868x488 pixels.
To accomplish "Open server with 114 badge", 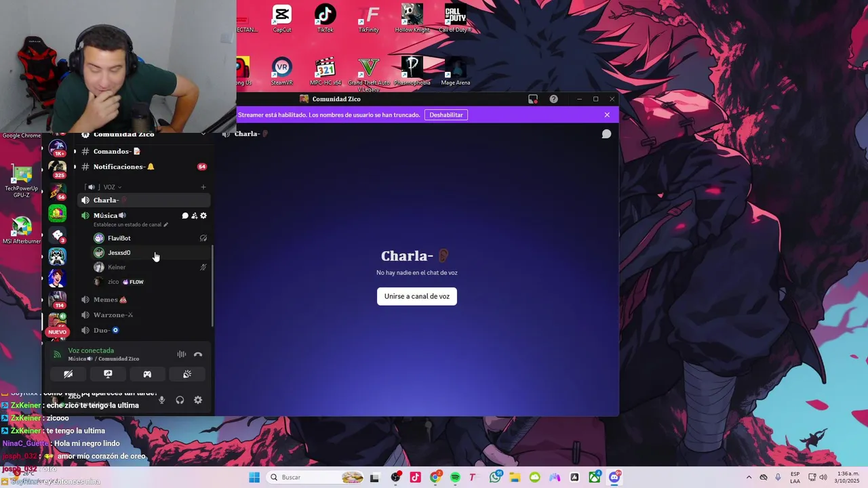I will tap(58, 299).
